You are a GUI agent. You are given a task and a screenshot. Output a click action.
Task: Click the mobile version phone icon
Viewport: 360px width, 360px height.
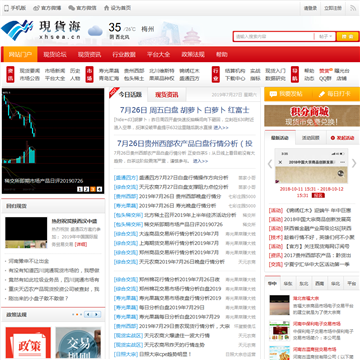[x=6, y=8]
